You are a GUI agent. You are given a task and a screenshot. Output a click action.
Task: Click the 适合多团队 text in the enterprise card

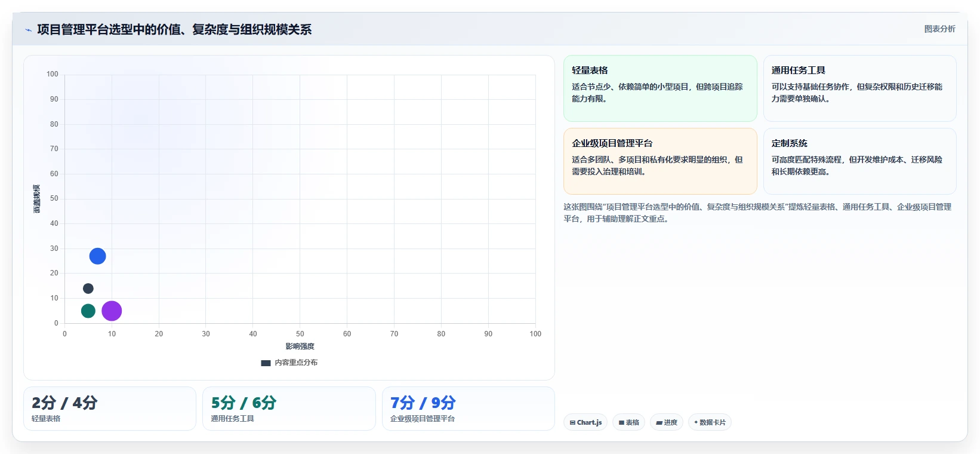(657, 165)
